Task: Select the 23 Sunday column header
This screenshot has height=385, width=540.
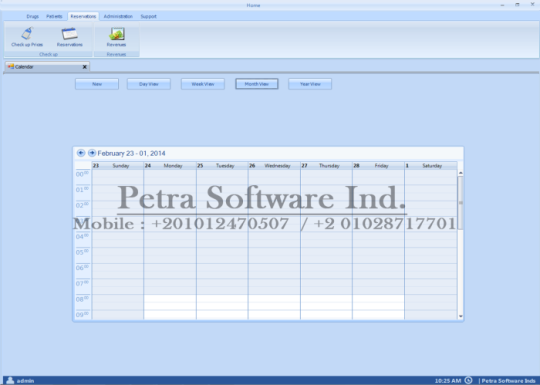Action: pos(117,166)
